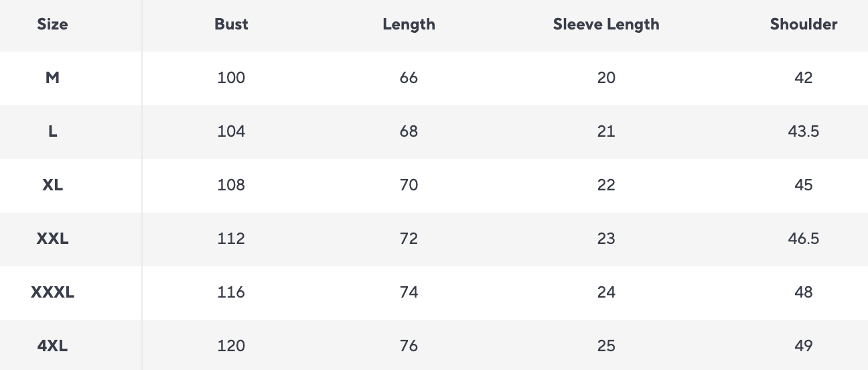This screenshot has height=370, width=868.
Task: Select the length value 76 for 4XL
Action: pyautogui.click(x=409, y=346)
